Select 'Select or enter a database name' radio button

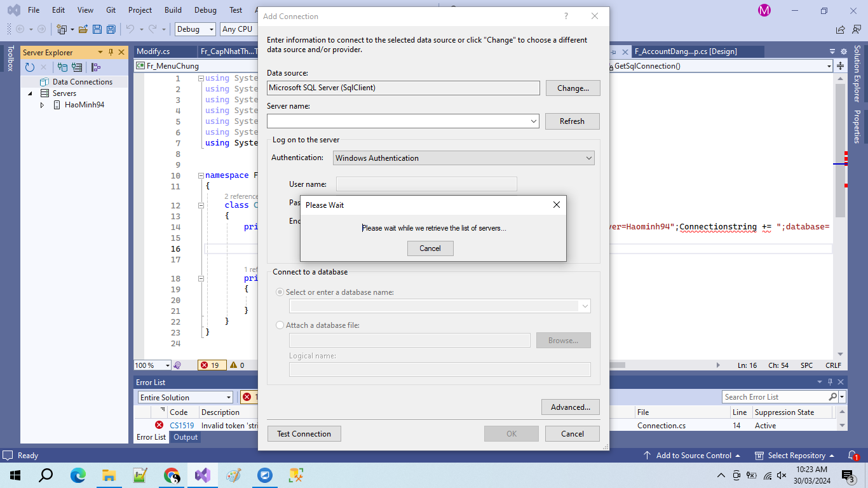[280, 292]
